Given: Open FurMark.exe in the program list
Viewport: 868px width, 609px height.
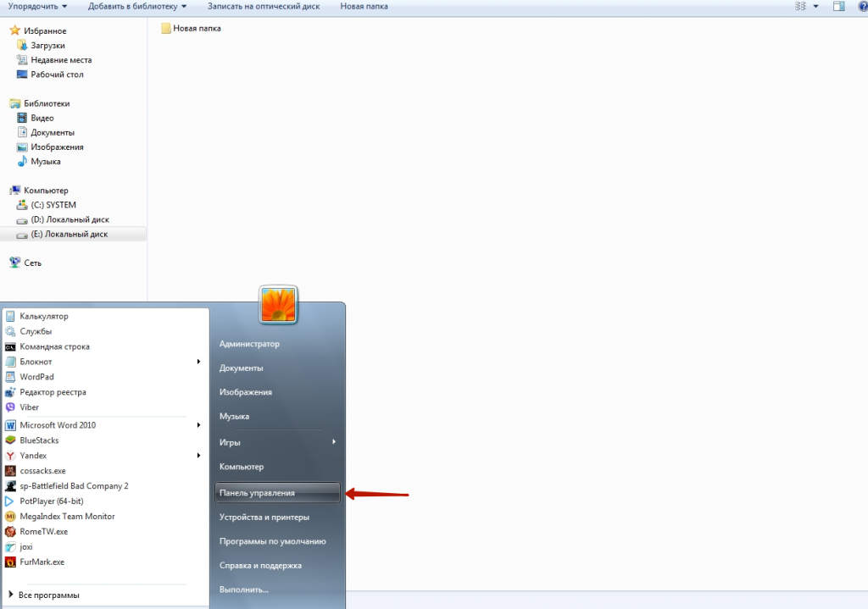Looking at the screenshot, I should [x=42, y=562].
